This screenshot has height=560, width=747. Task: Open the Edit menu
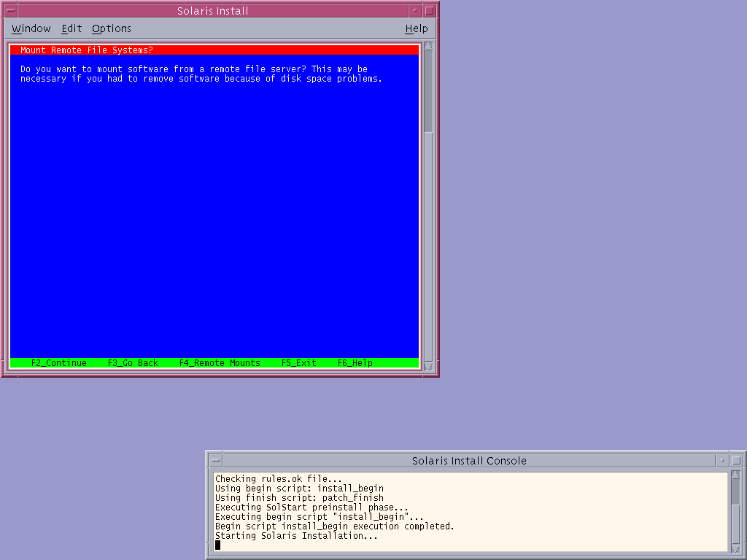click(71, 28)
